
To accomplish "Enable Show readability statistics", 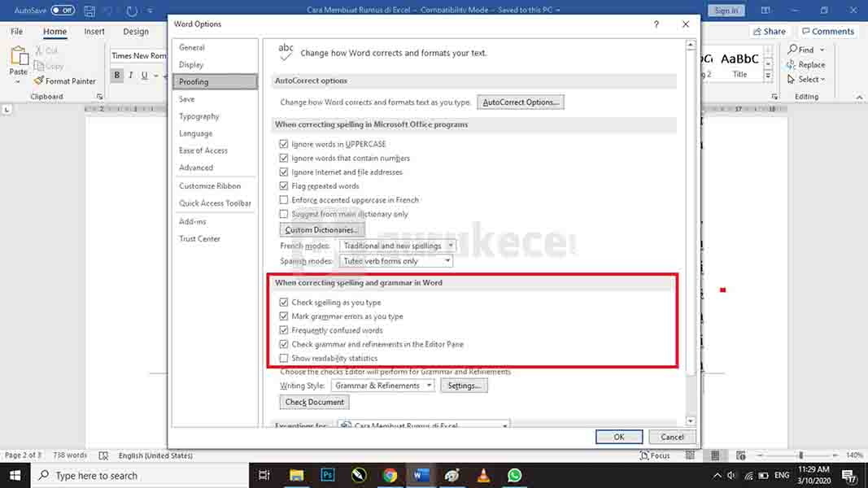I will pyautogui.click(x=283, y=358).
